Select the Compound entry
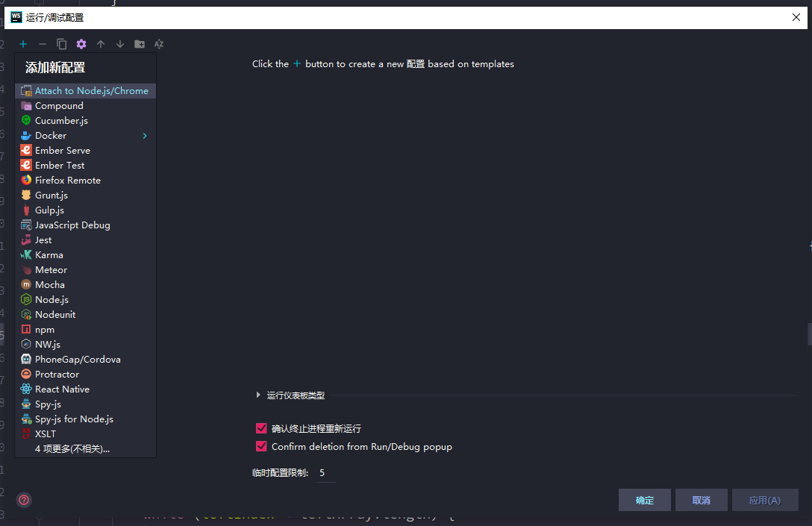The width and height of the screenshot is (812, 526). coord(85,106)
